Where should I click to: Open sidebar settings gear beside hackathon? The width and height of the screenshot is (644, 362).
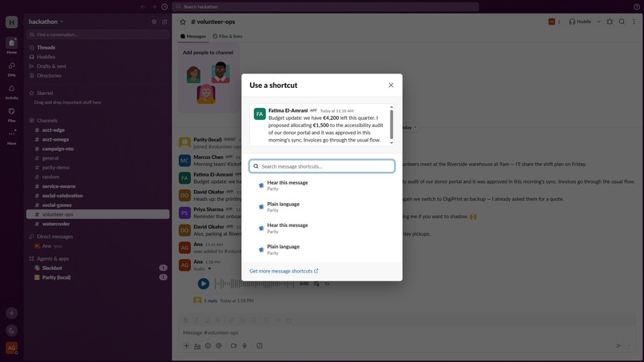pos(154,22)
